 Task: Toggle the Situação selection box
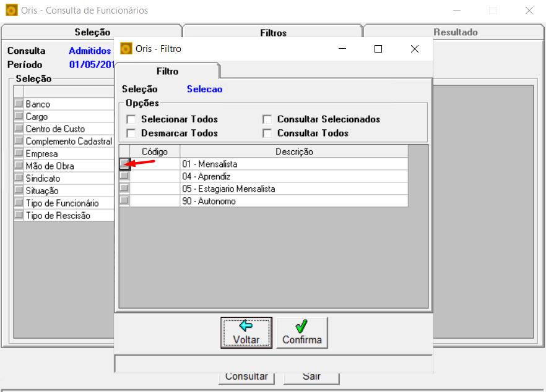click(19, 190)
